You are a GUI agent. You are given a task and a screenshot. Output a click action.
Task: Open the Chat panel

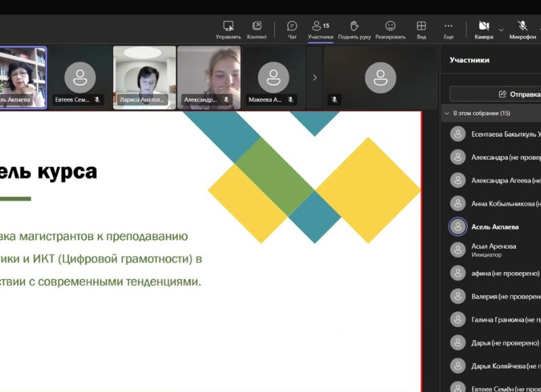(x=292, y=30)
